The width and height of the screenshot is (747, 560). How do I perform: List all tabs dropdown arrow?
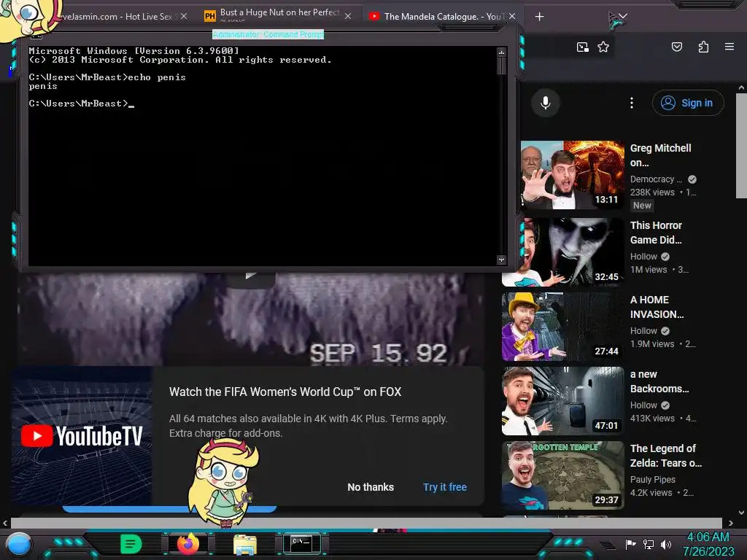[623, 17]
